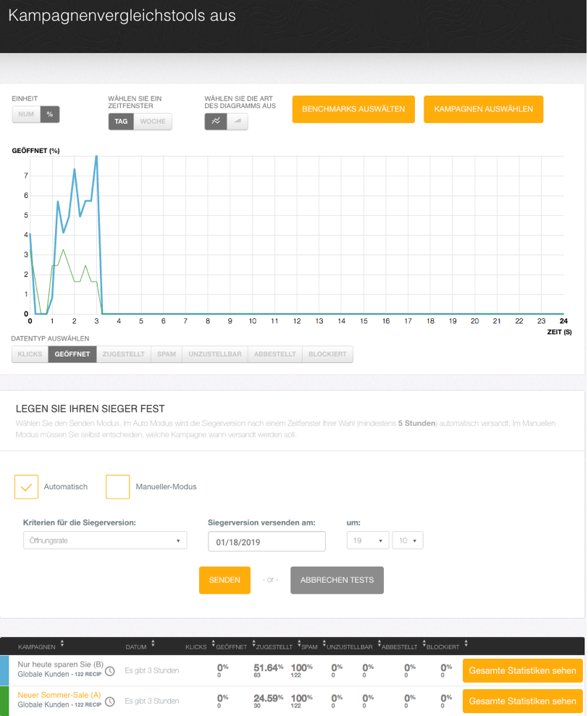This screenshot has width=588, height=716.
Task: Set time window to TAG
Action: [121, 122]
